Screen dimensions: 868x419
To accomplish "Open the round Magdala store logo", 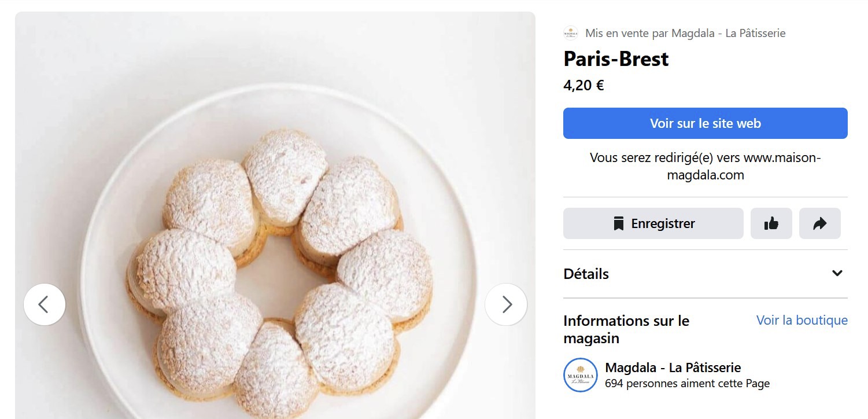I will click(581, 375).
